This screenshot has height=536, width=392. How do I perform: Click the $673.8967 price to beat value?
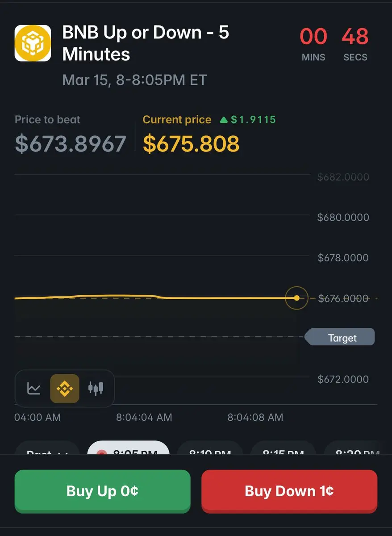pyautogui.click(x=71, y=144)
